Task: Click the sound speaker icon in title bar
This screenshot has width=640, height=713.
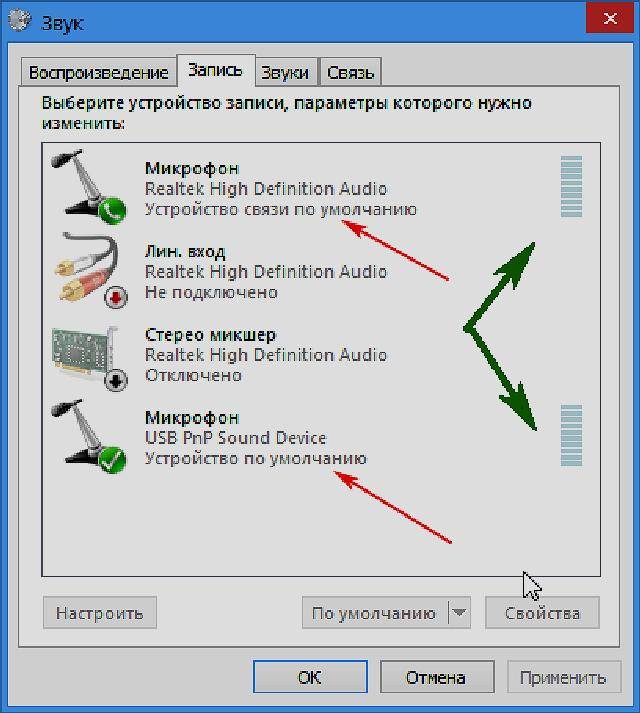Action: (19, 20)
